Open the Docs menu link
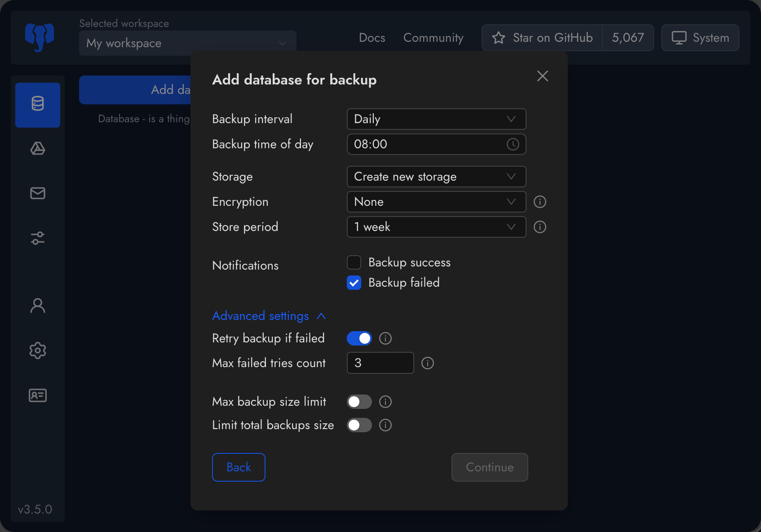Viewport: 761px width, 532px height. click(x=372, y=38)
